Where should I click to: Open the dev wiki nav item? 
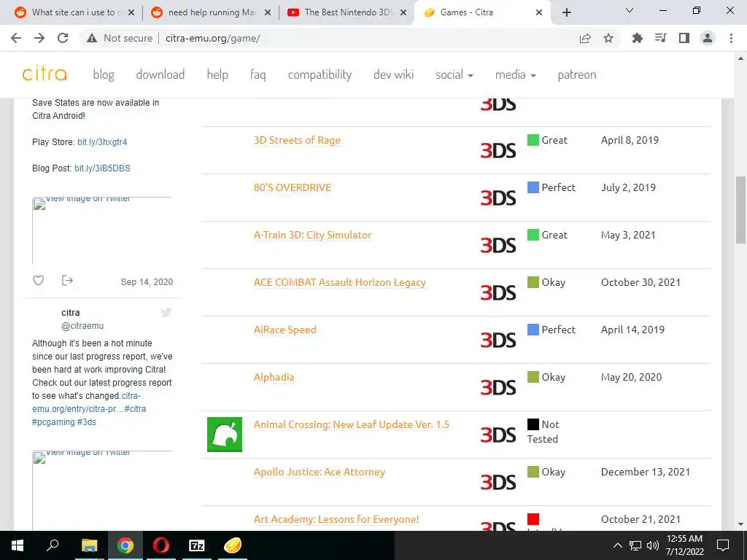click(393, 75)
